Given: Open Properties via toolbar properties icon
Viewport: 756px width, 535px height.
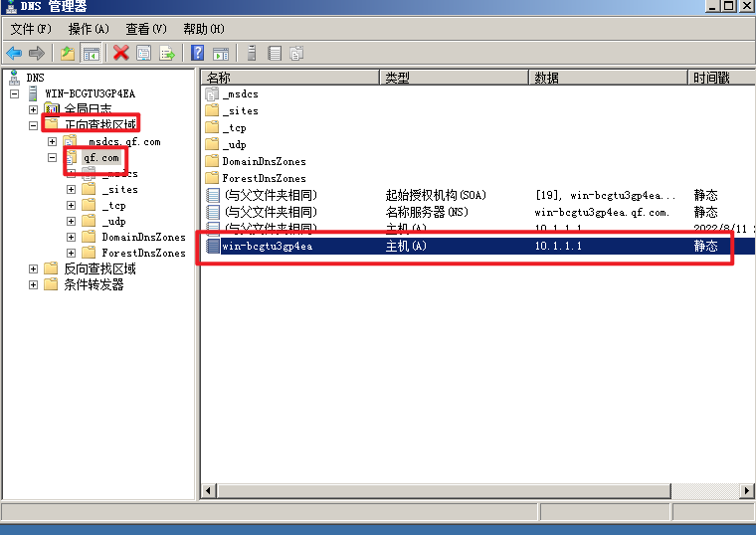Looking at the screenshot, I should [143, 53].
